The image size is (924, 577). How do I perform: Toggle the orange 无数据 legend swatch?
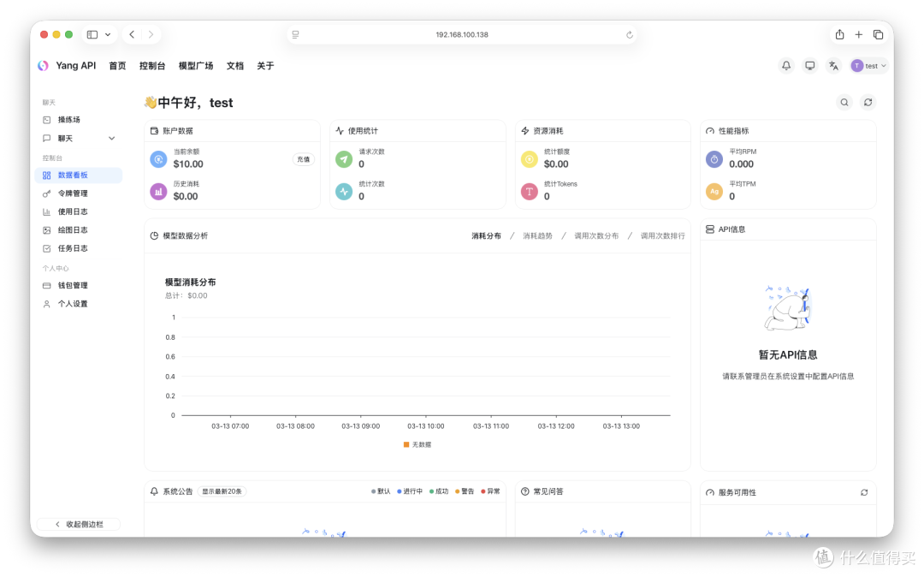point(406,444)
